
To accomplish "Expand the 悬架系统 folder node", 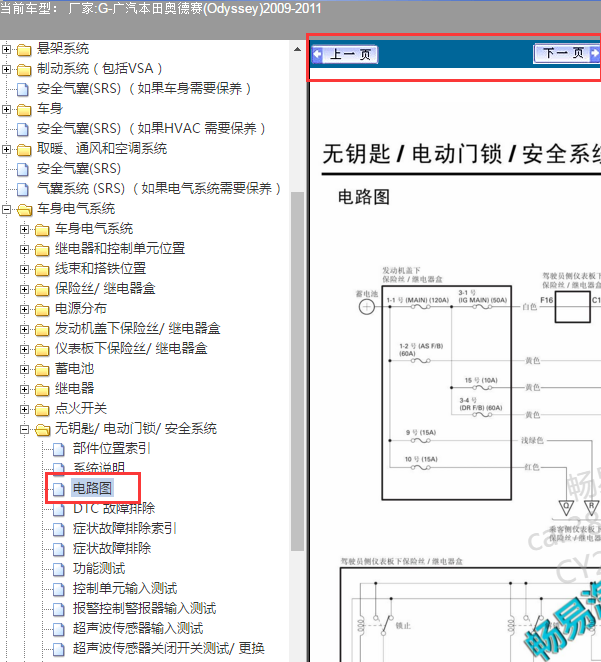I will point(6,49).
